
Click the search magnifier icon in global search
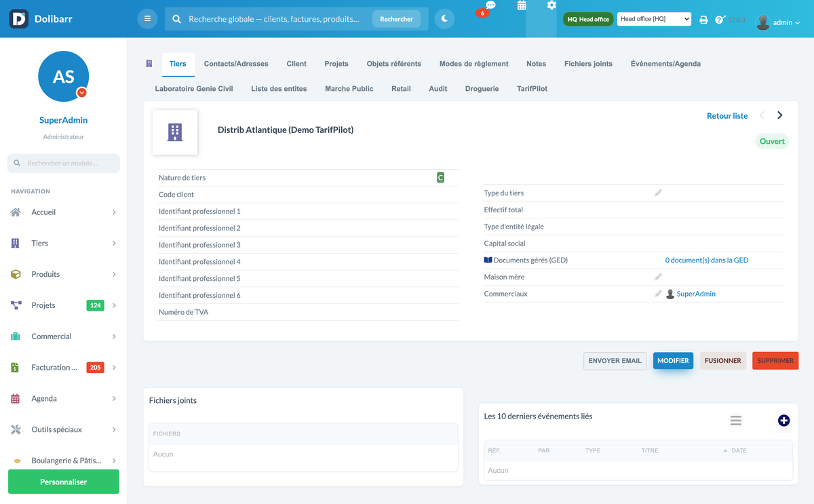pyautogui.click(x=176, y=19)
